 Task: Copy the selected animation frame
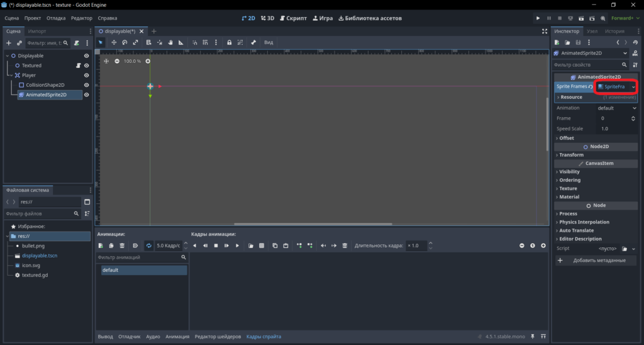pyautogui.click(x=275, y=246)
